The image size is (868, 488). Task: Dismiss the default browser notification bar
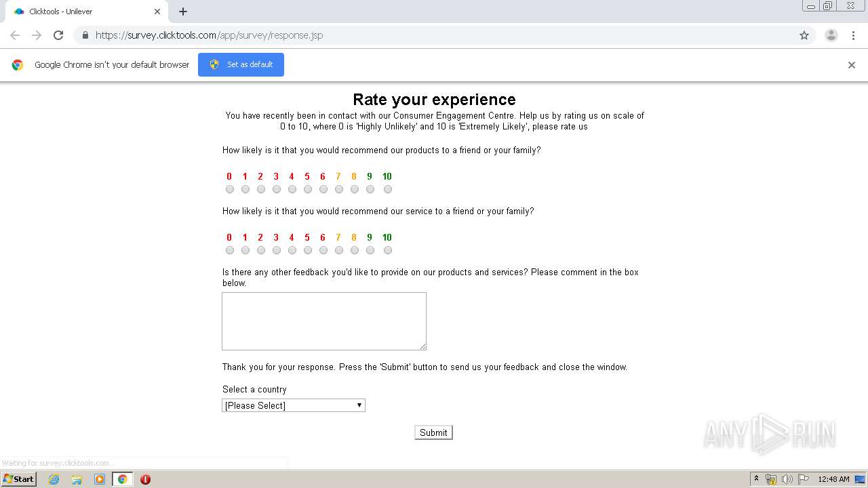coord(852,65)
